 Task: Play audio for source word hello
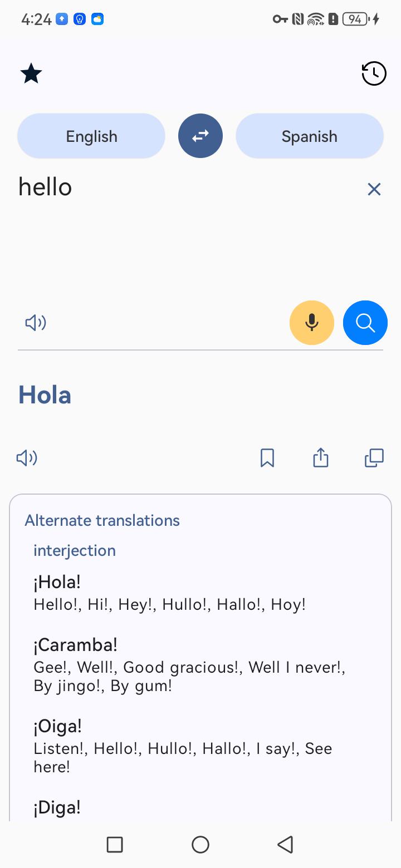pyautogui.click(x=36, y=323)
